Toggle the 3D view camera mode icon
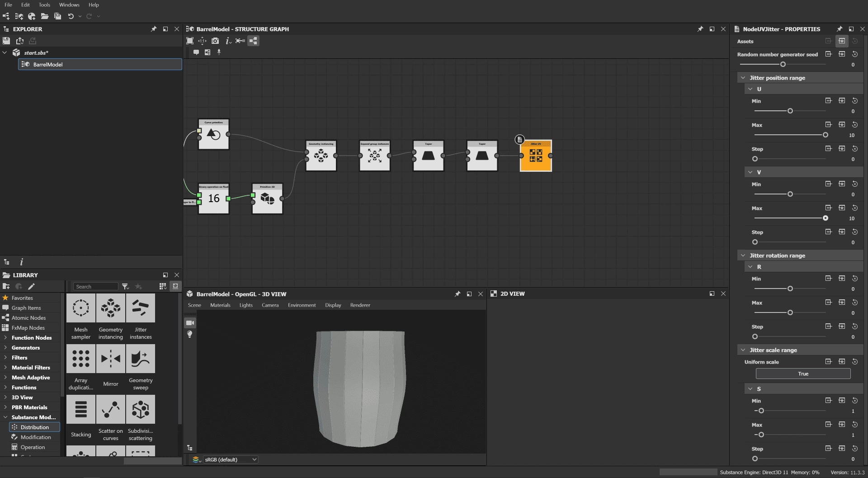This screenshot has height=478, width=868. 190,323
